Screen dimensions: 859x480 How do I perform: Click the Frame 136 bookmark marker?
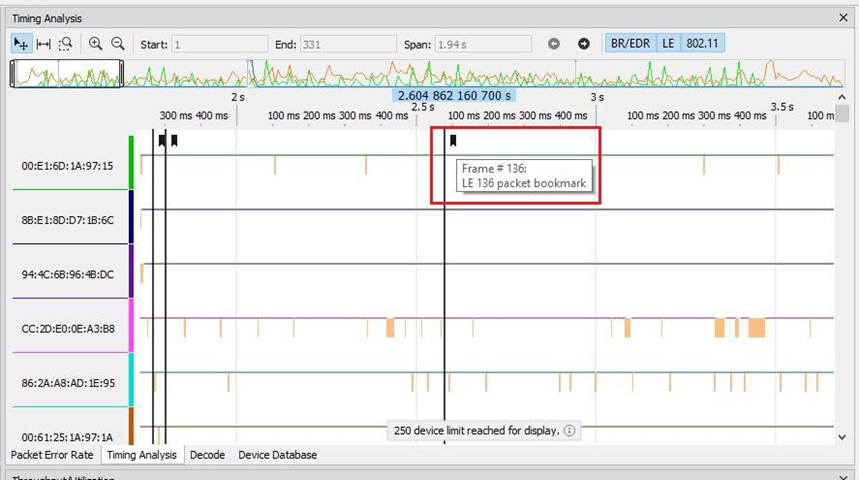pos(453,141)
